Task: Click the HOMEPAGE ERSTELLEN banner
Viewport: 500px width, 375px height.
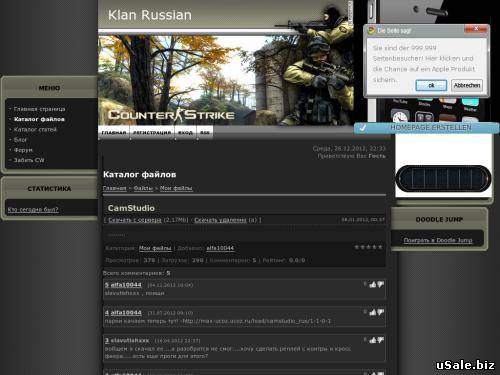Action: coord(427,128)
